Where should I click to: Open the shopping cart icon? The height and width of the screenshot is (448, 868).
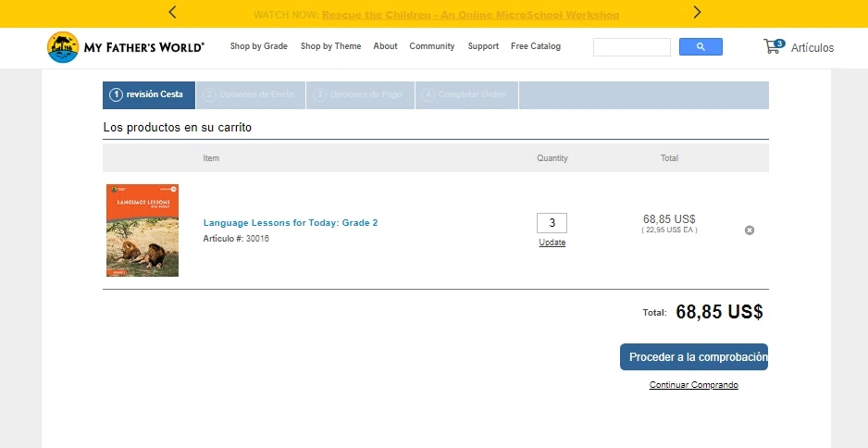click(x=774, y=46)
